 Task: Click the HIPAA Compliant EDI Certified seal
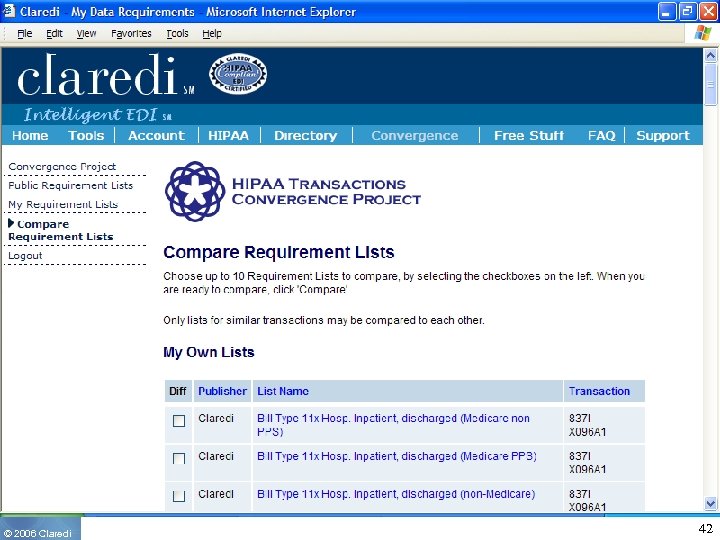tap(237, 74)
